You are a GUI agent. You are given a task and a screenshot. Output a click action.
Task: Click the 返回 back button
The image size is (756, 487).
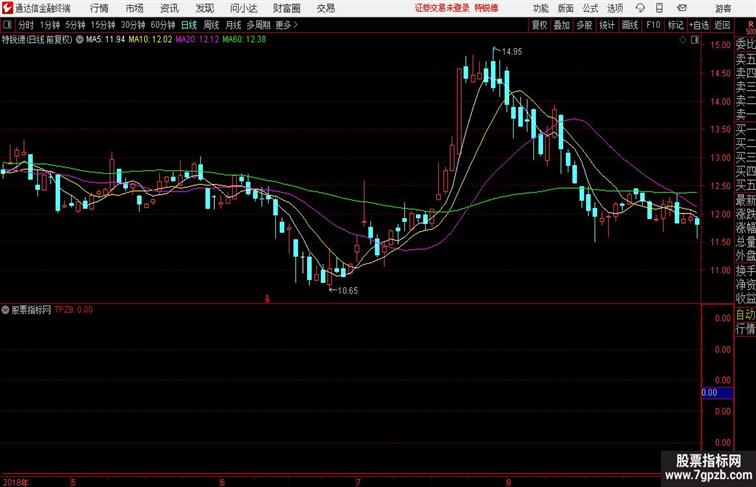(722, 25)
